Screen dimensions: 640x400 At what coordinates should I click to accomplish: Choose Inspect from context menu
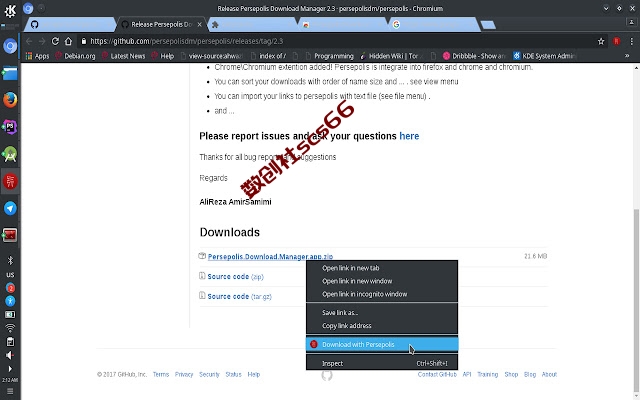[382, 363]
